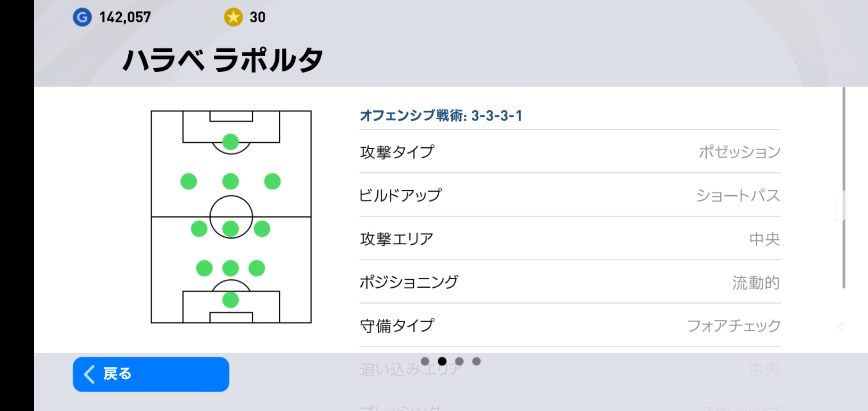This screenshot has height=411, width=868.
Task: Open the 攻撃タイプ row showing ポゼッション
Action: 570,152
